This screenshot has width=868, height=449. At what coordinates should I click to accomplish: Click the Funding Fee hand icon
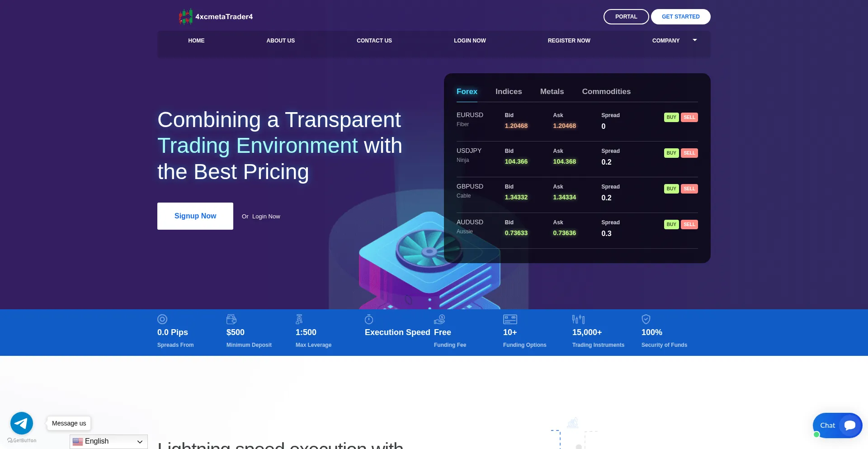[x=439, y=319]
